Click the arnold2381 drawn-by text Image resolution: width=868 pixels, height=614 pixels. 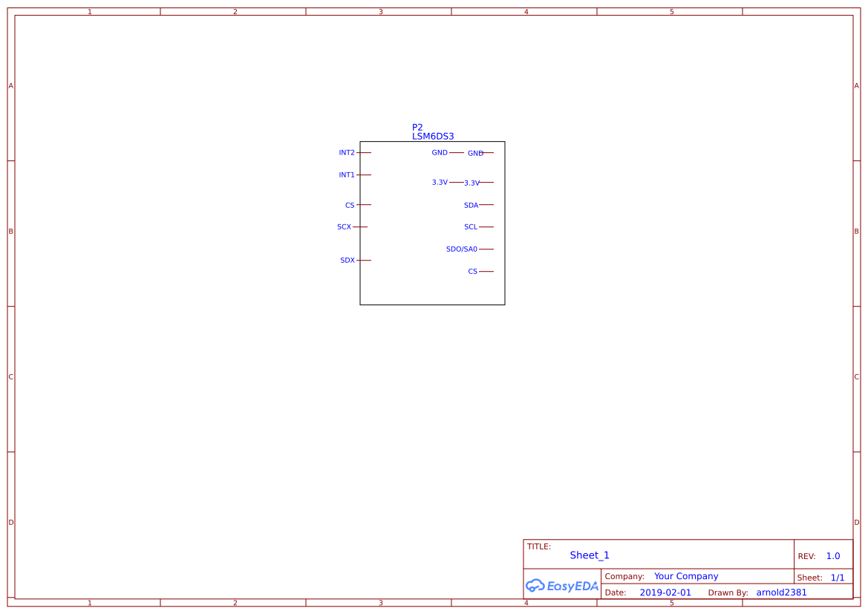pyautogui.click(x=781, y=592)
